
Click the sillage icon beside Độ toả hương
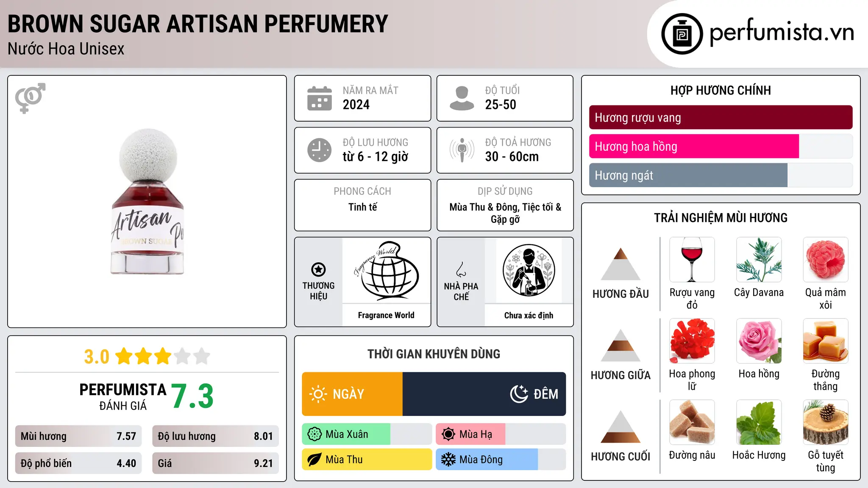coord(462,150)
